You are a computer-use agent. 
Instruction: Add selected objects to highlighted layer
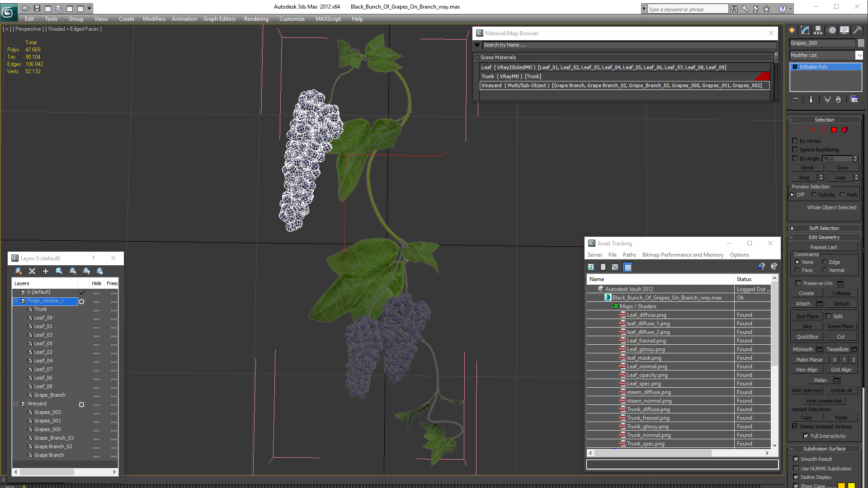(46, 271)
